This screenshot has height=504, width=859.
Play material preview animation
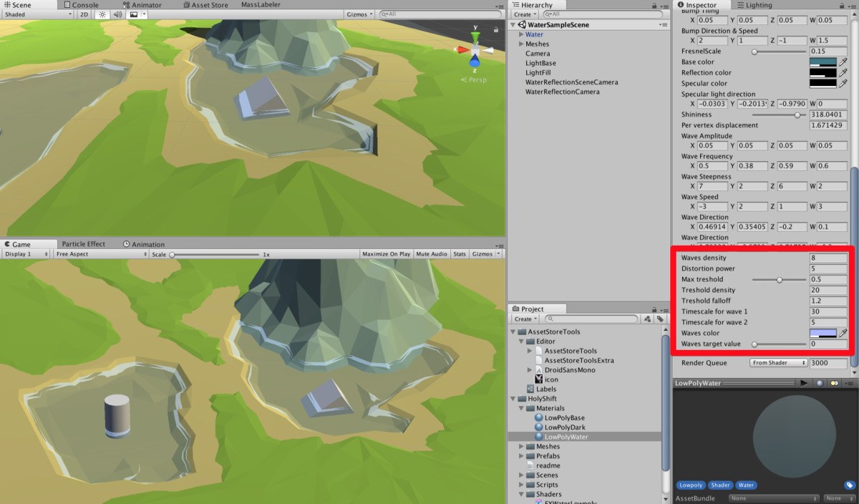click(x=804, y=383)
